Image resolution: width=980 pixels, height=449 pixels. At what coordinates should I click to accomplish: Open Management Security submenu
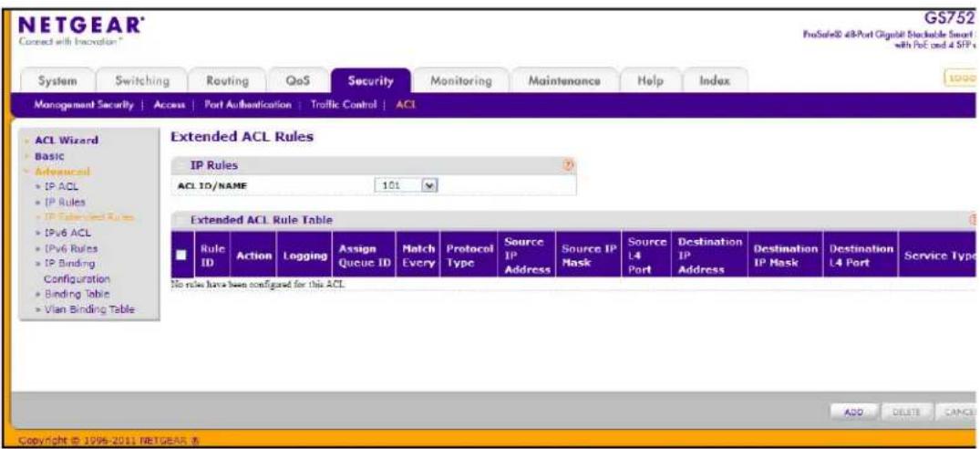pos(85,105)
